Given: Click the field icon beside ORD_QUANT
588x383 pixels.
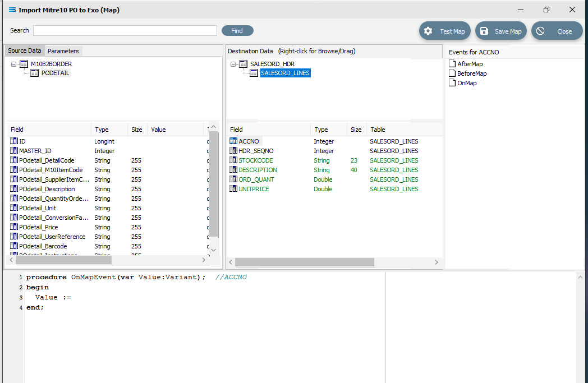Looking at the screenshot, I should click(x=233, y=179).
